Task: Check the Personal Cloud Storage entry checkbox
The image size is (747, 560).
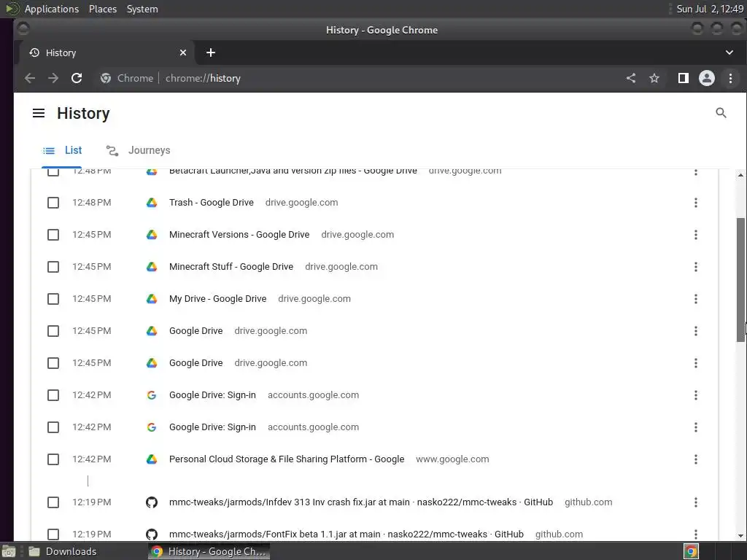Action: pyautogui.click(x=53, y=459)
